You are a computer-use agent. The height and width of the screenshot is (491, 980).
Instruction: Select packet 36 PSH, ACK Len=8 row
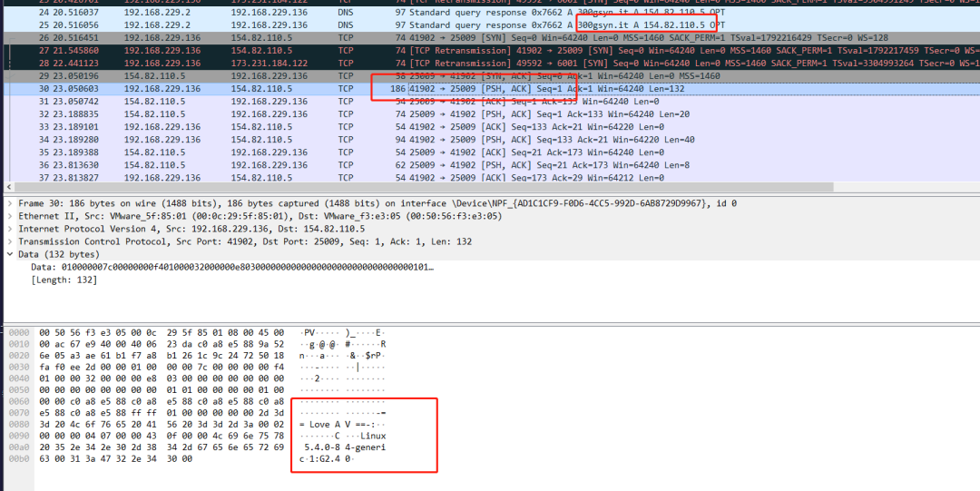point(490,165)
